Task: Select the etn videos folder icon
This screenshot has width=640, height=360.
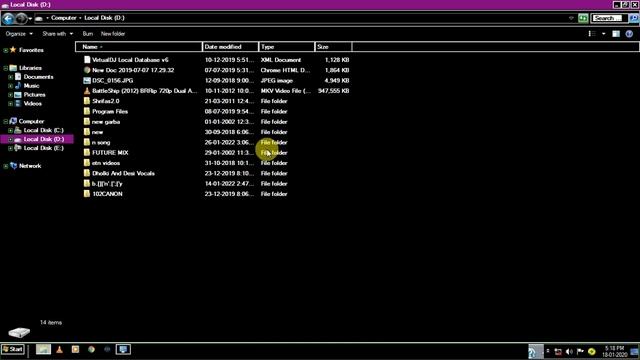Action: coord(87,162)
